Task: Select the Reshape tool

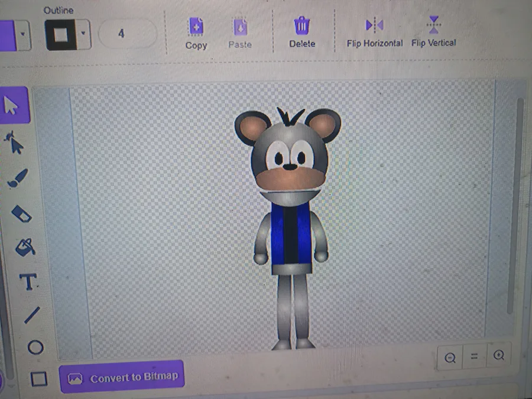Action: (14, 142)
